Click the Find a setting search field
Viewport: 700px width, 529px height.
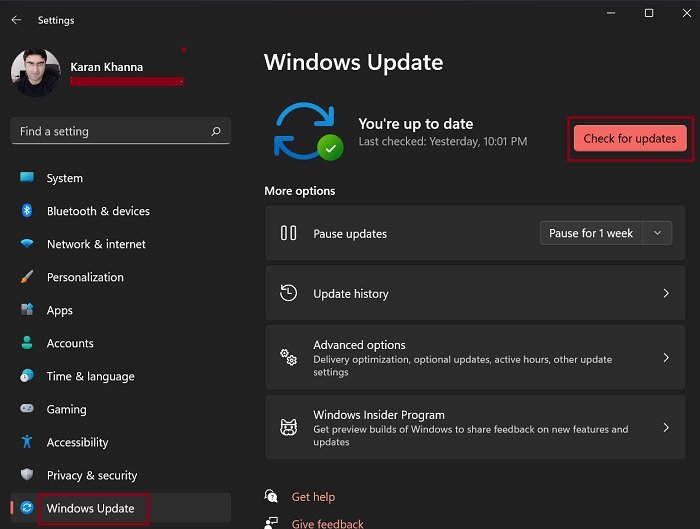110,131
